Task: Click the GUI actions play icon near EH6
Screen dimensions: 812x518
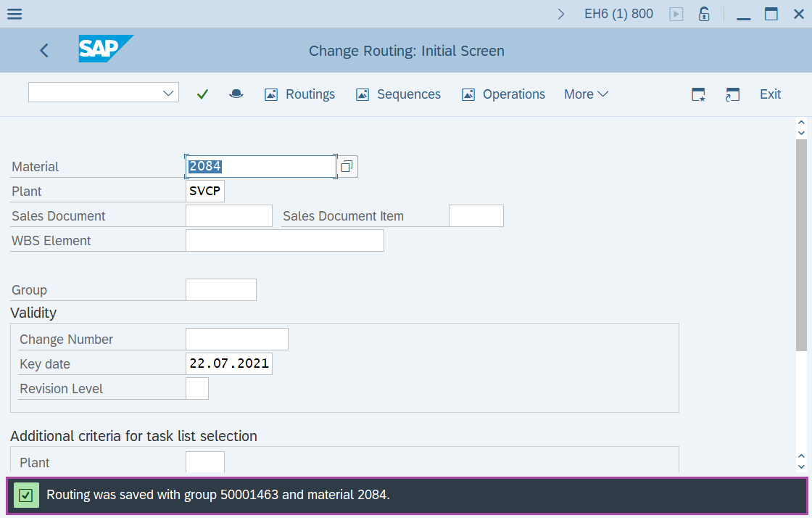Action: (676, 13)
